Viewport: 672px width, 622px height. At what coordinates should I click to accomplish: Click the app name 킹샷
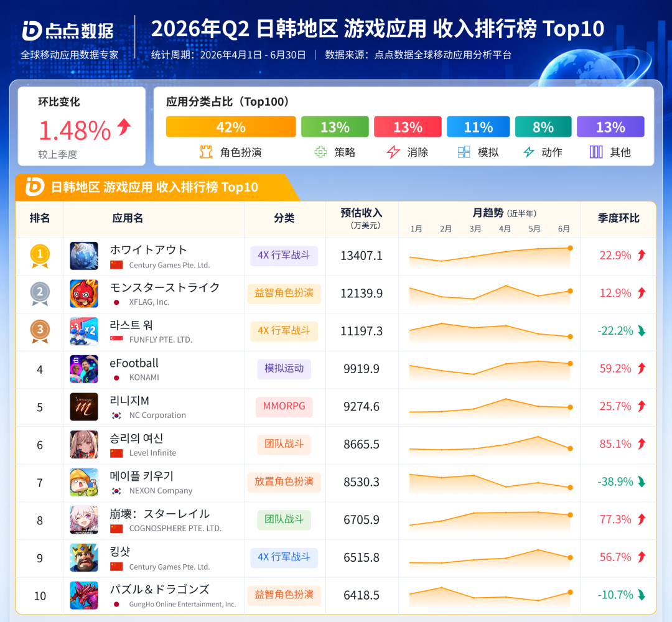120,551
